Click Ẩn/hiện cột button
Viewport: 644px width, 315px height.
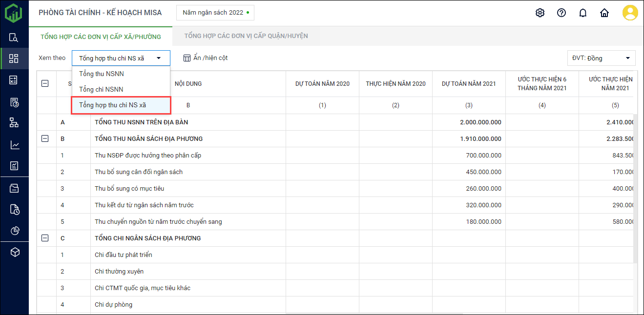pos(206,58)
